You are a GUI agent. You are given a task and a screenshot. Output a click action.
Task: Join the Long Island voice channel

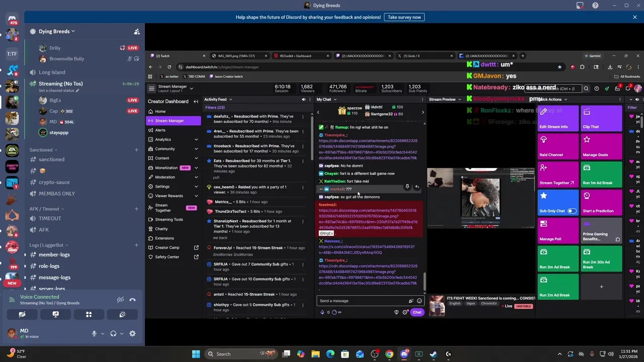pos(52,72)
